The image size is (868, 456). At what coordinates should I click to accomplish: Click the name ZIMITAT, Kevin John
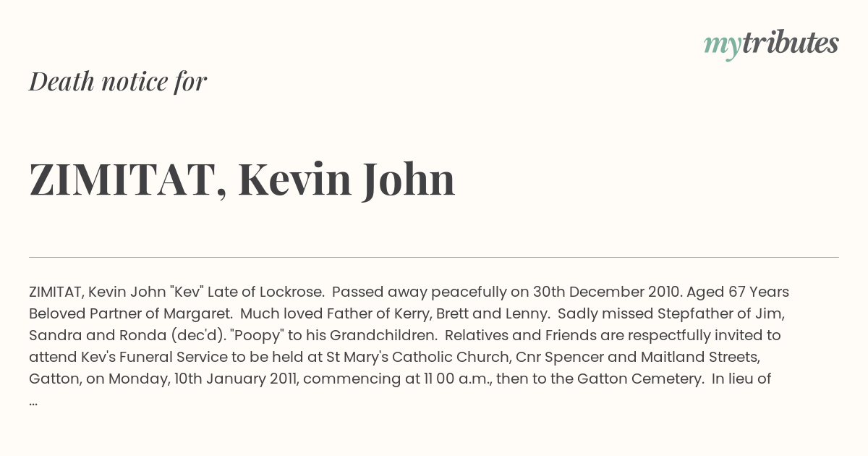pos(242,180)
